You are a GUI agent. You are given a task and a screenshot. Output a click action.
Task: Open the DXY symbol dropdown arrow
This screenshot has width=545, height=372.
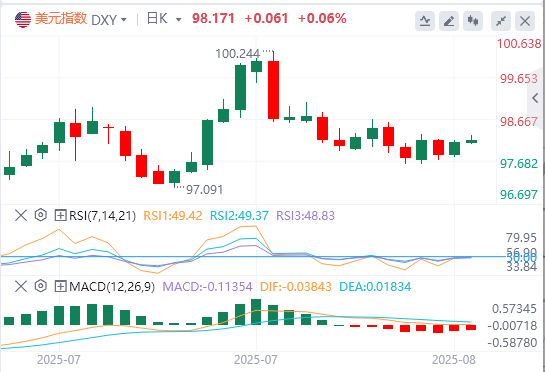123,20
